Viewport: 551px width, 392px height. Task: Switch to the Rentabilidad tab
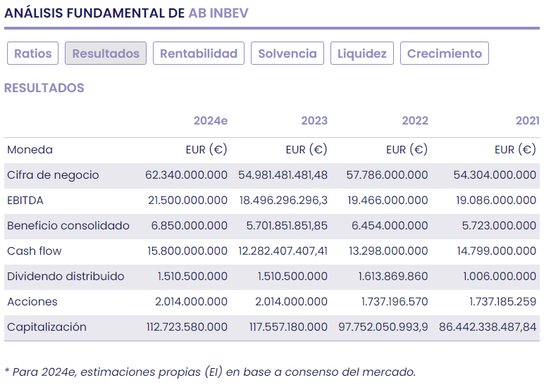199,53
